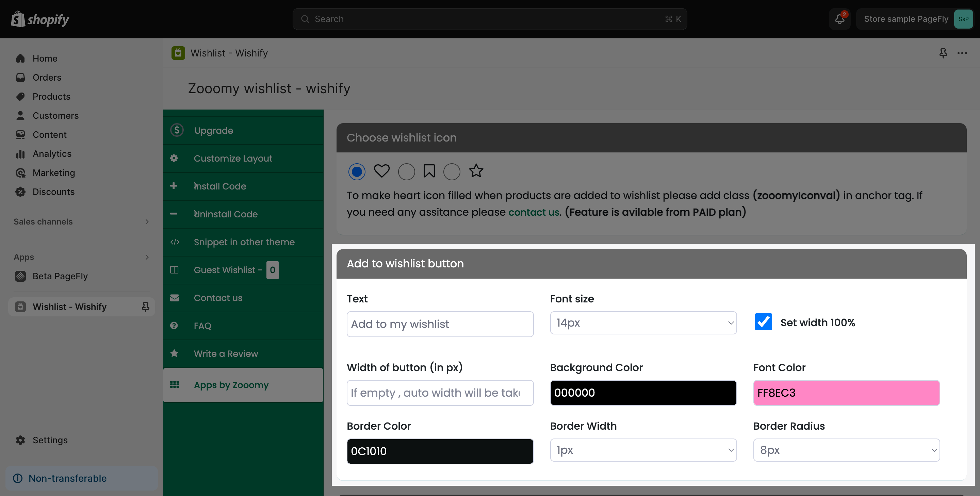This screenshot has height=496, width=980.
Task: Click the Guest Wishlist count badge
Action: [x=272, y=270]
